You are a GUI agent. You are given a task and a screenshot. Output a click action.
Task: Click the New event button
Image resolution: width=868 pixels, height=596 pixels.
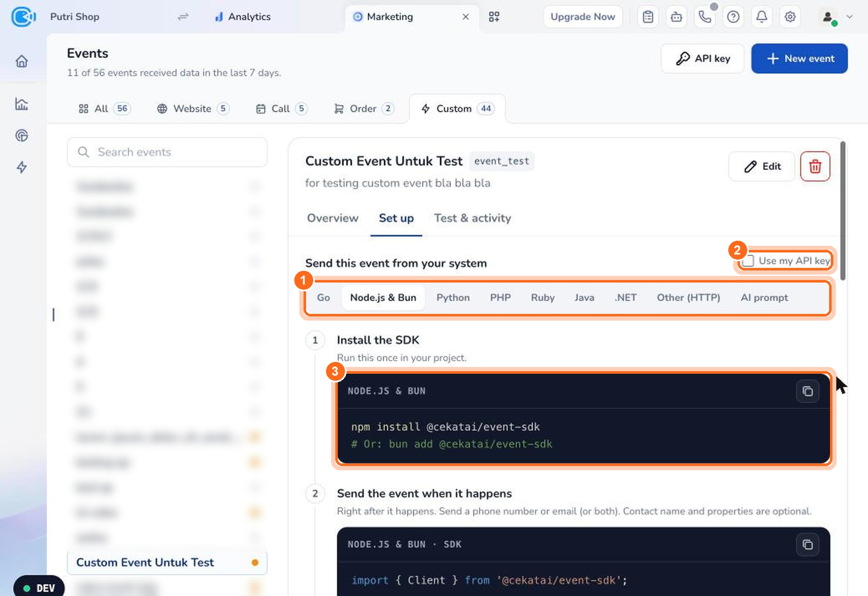(x=799, y=59)
